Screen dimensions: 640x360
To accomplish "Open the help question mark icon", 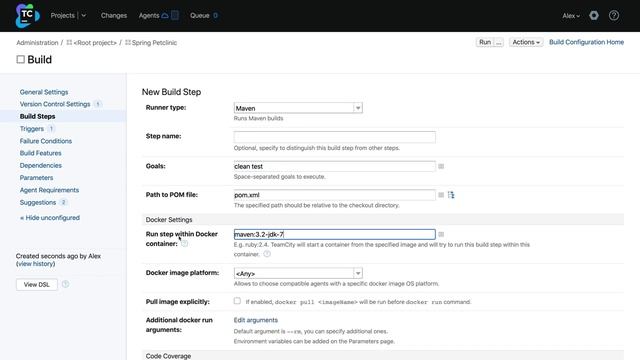I will coord(614,16).
